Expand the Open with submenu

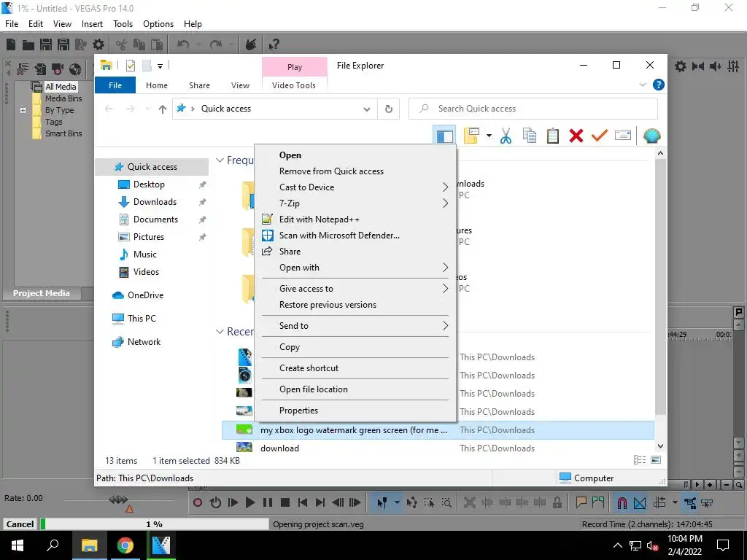pyautogui.click(x=355, y=268)
